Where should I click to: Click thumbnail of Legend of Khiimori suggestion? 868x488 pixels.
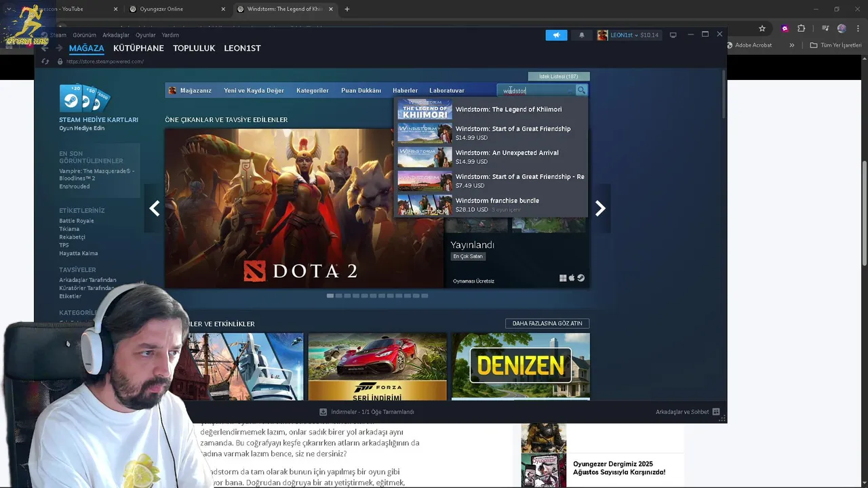click(425, 109)
